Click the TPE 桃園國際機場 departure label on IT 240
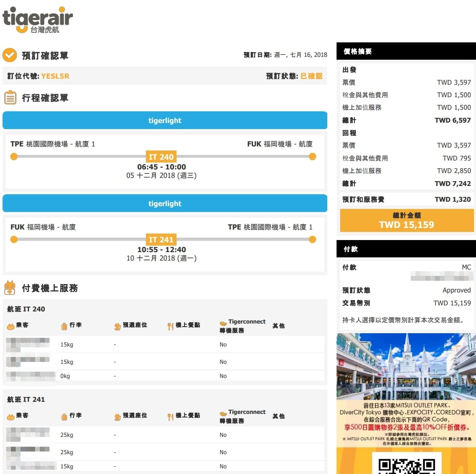 click(x=52, y=144)
